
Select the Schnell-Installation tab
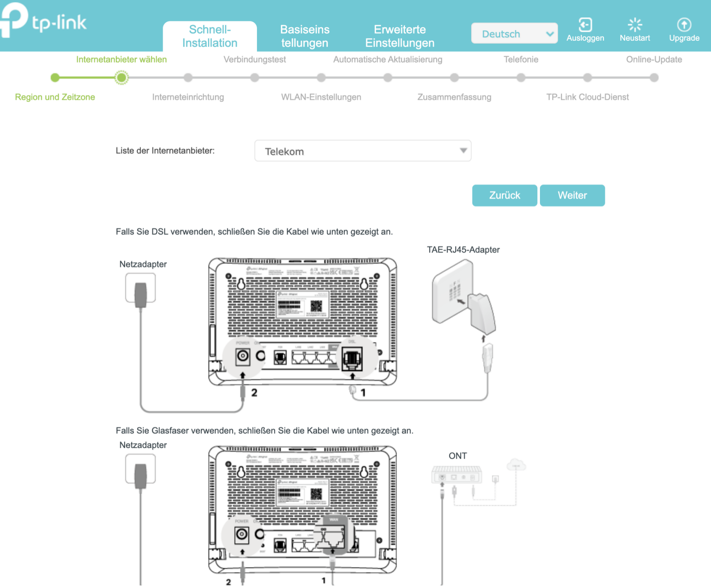(210, 36)
